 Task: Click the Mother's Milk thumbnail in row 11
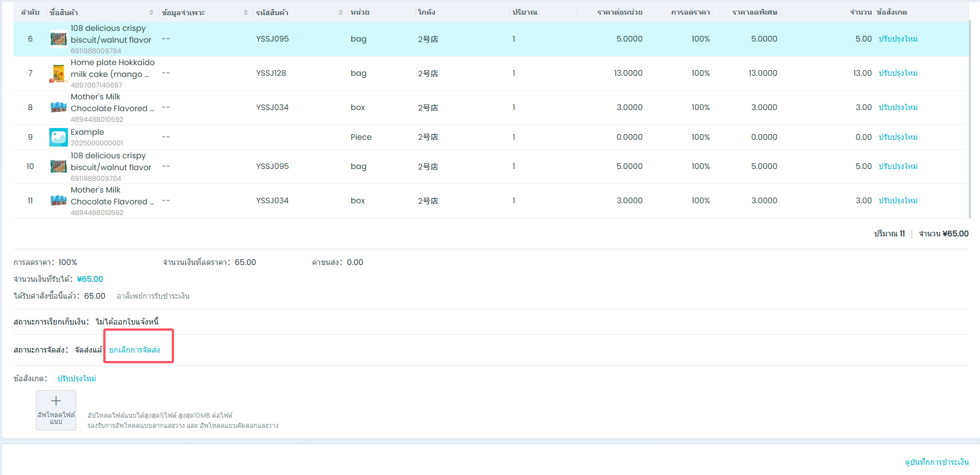click(58, 201)
